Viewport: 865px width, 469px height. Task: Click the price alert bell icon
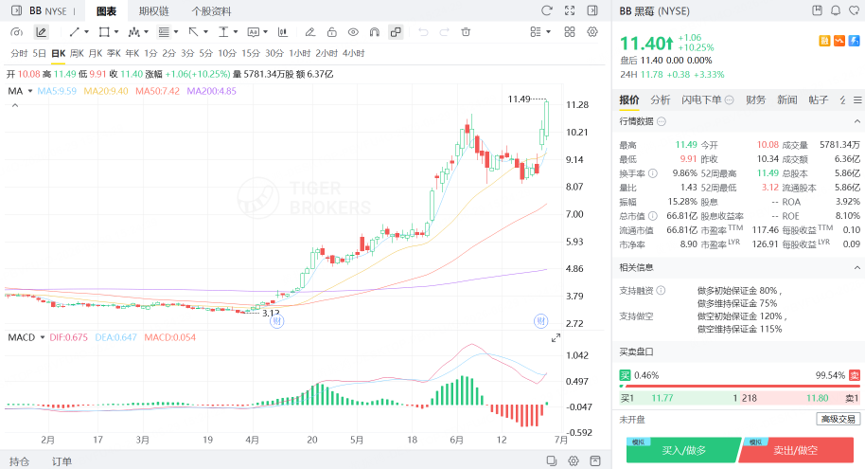tap(836, 10)
